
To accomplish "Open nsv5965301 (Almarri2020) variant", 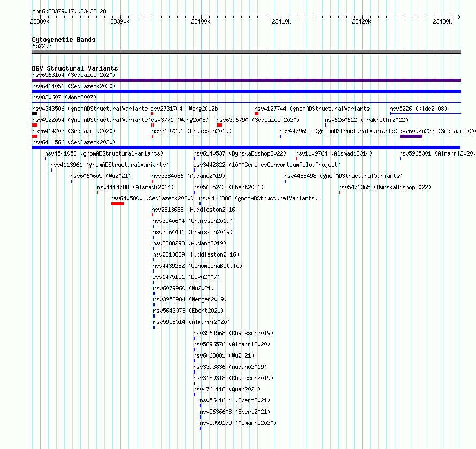I will click(437, 153).
